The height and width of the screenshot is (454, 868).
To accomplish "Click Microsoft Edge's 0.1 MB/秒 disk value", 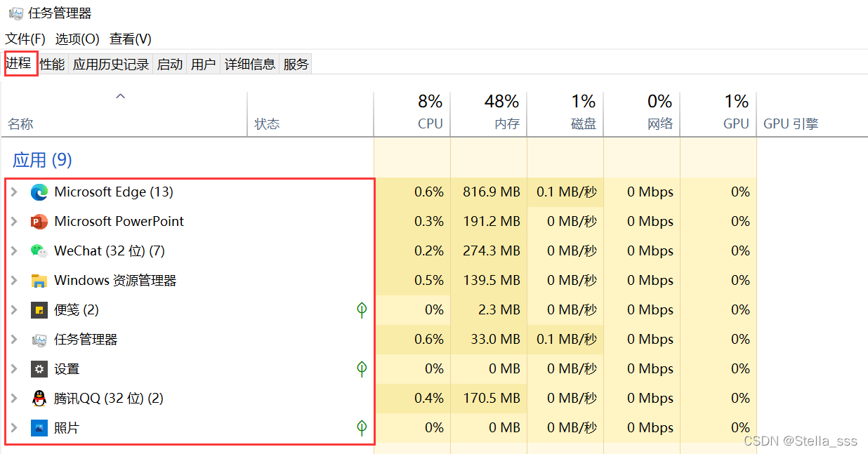I will 567,192.
